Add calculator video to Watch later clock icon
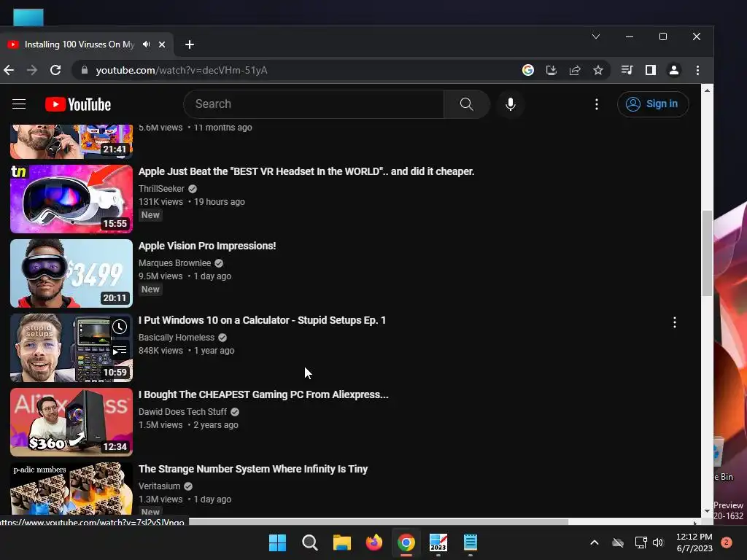Viewport: 747px width, 560px height. click(120, 327)
